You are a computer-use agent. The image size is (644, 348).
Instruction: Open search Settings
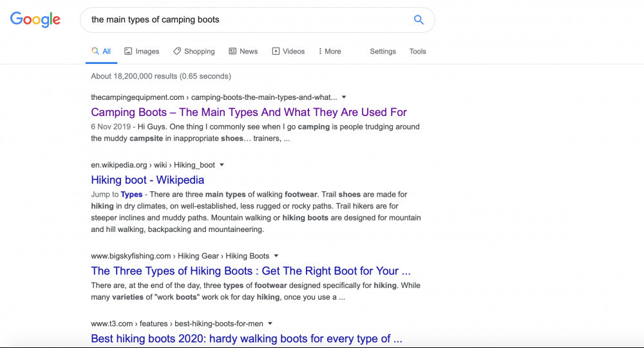[383, 52]
